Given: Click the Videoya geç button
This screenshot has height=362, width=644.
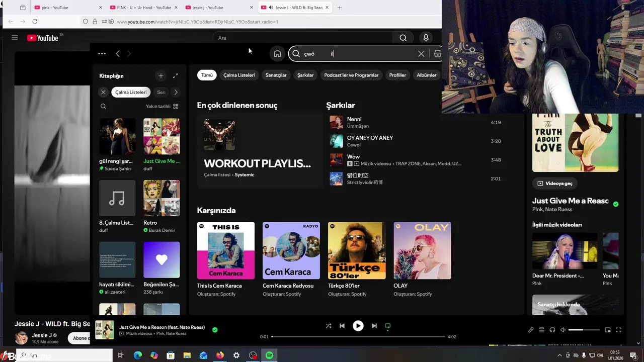Looking at the screenshot, I should point(555,184).
